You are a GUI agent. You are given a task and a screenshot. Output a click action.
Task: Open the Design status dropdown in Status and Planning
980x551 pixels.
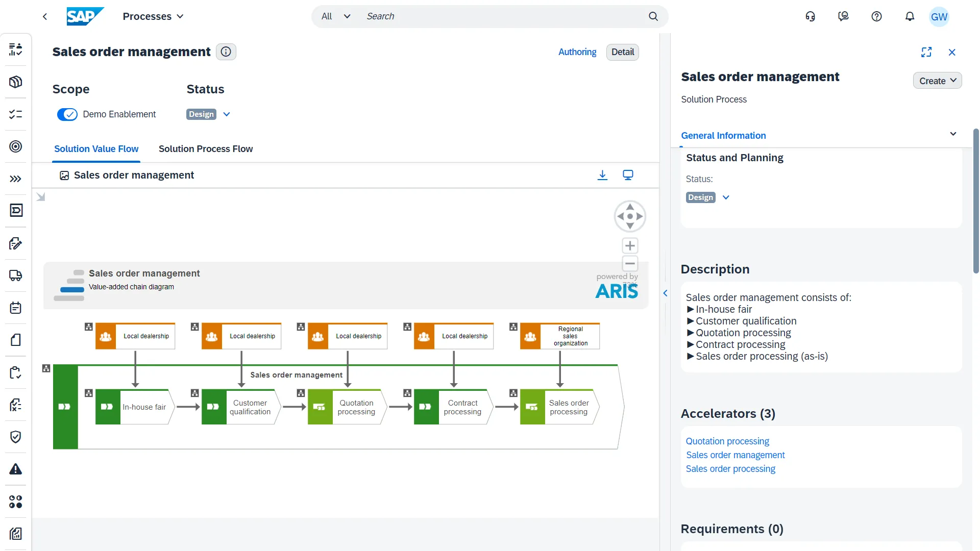click(x=726, y=197)
